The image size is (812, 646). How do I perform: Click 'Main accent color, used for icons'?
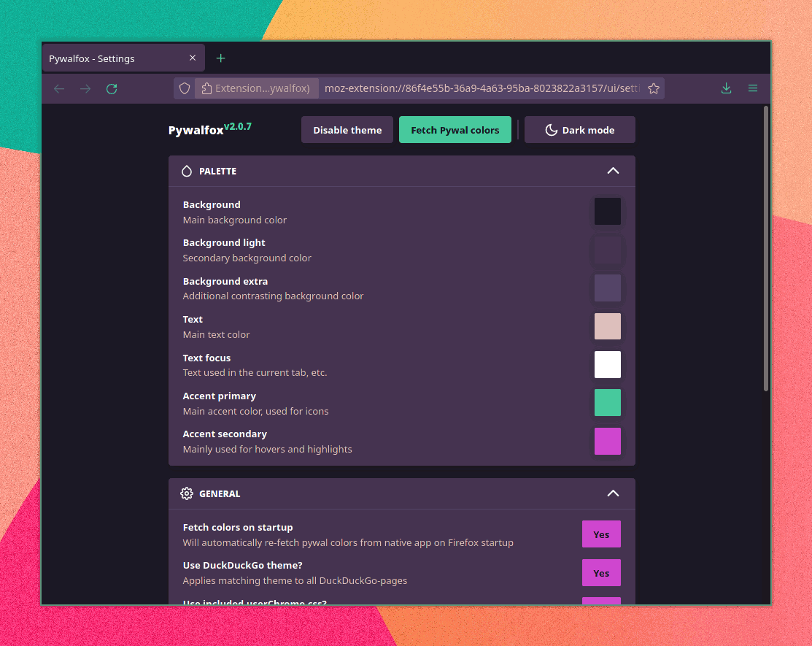(255, 412)
